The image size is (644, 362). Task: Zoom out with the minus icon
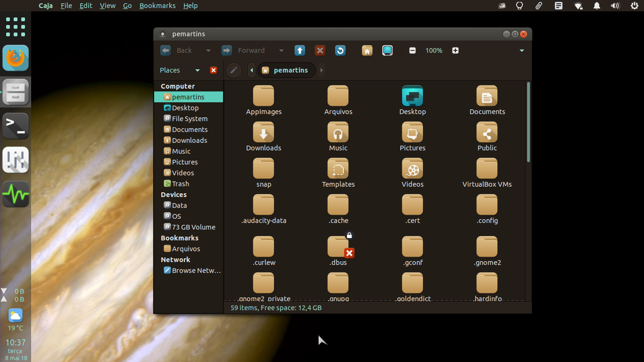click(x=413, y=50)
